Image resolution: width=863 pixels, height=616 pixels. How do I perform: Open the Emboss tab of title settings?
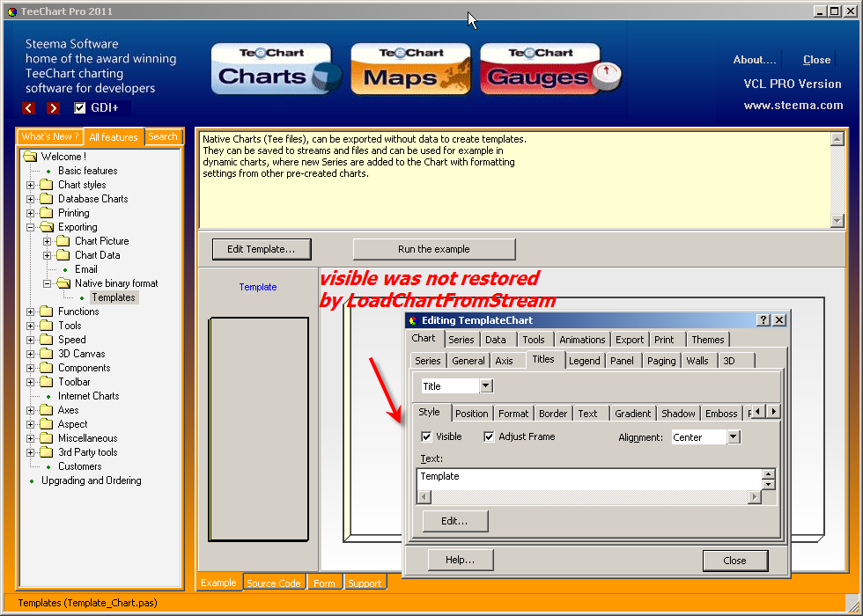click(x=721, y=414)
